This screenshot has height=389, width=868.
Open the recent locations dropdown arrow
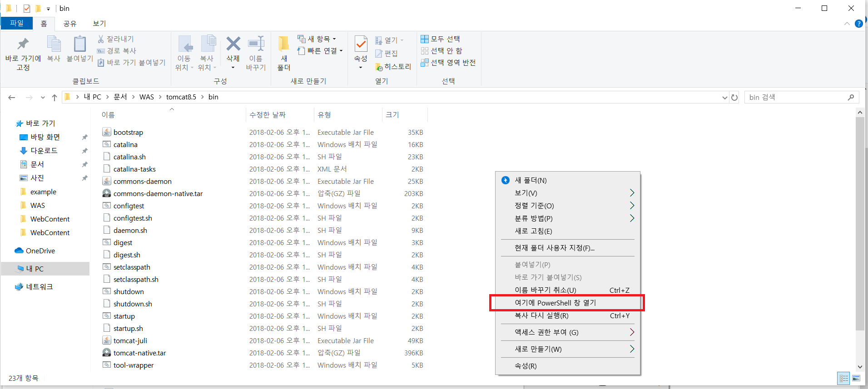(x=43, y=97)
